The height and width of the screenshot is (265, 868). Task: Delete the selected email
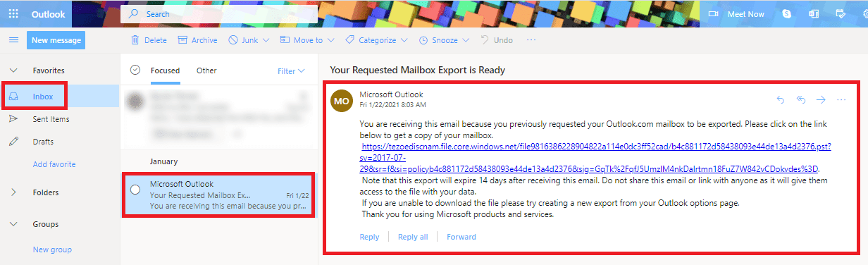[x=148, y=40]
